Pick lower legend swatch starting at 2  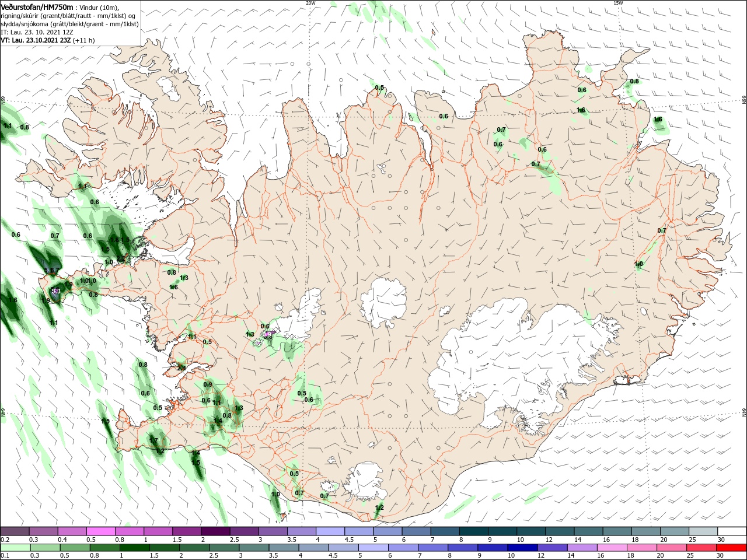[x=194, y=548]
